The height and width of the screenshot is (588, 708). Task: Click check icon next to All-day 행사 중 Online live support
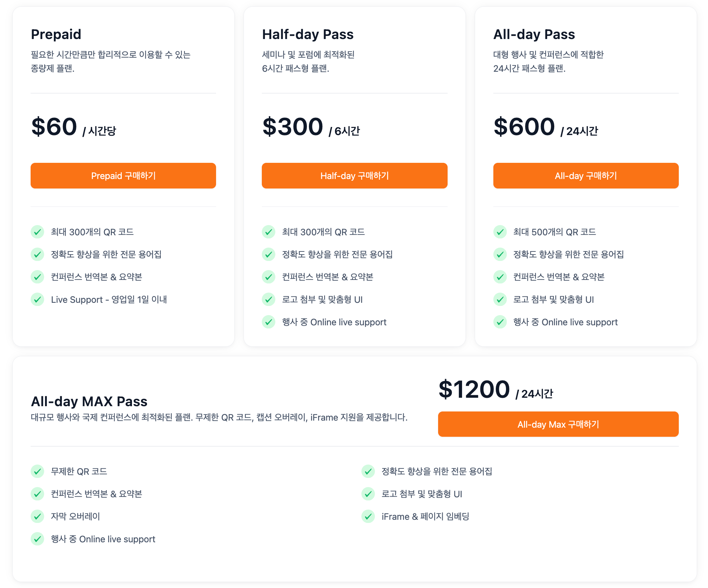(x=500, y=322)
